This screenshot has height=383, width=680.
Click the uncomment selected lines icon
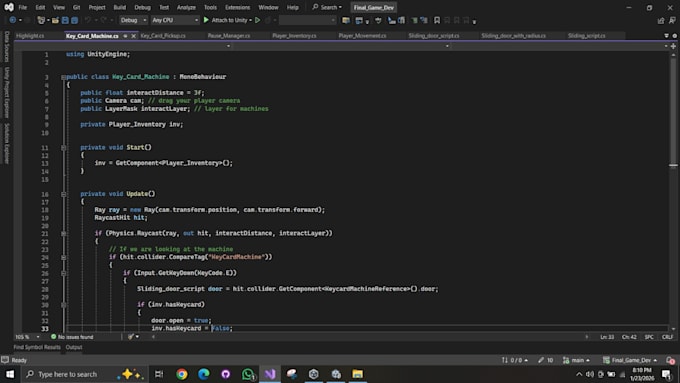pyautogui.click(x=424, y=20)
